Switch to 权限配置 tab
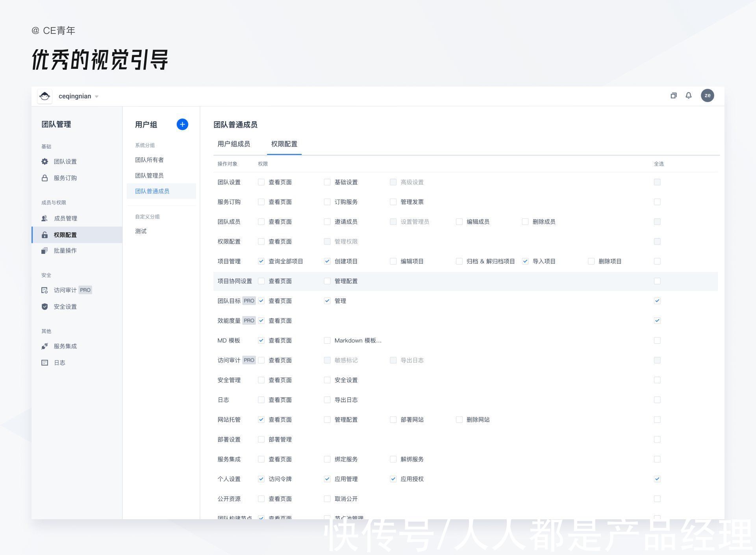This screenshot has width=756, height=555. point(284,144)
